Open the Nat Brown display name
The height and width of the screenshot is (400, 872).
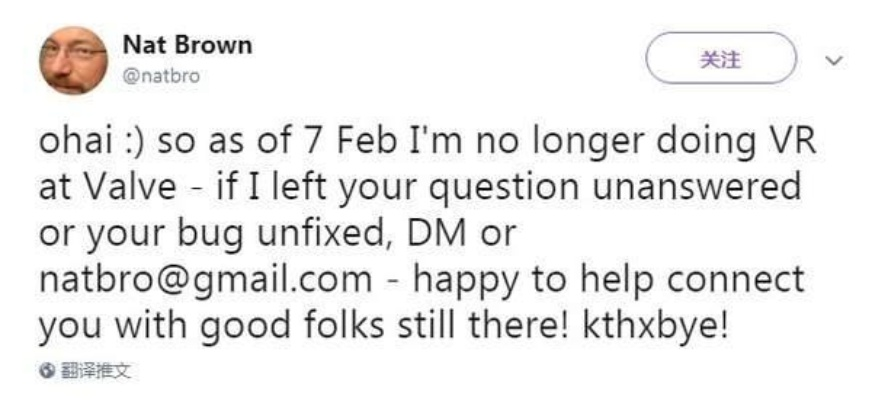186,45
